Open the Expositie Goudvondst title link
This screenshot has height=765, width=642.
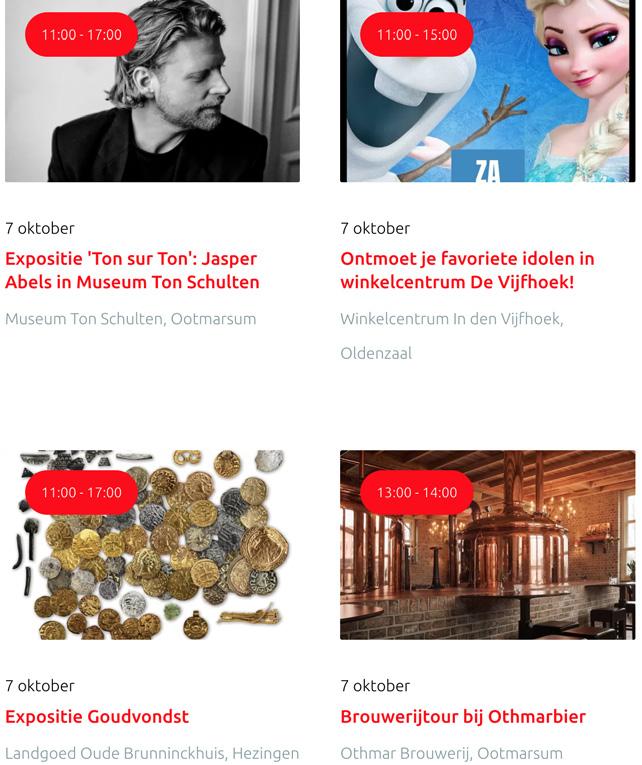(97, 717)
